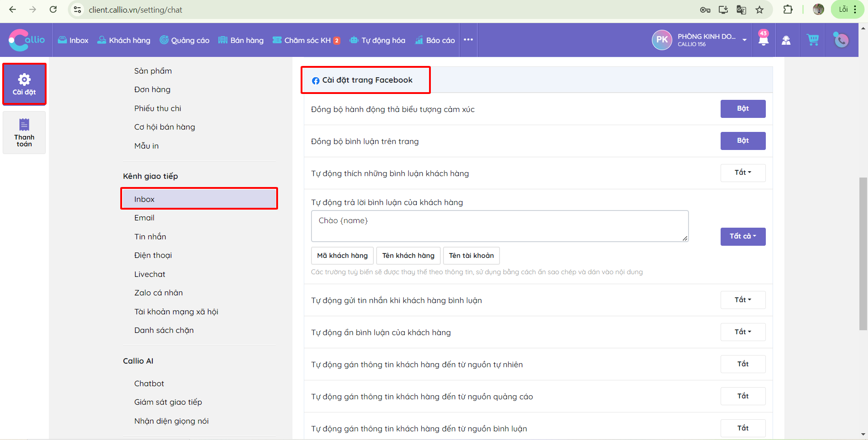The width and height of the screenshot is (868, 440).
Task: Open Mẫu in settings
Action: pos(146,146)
